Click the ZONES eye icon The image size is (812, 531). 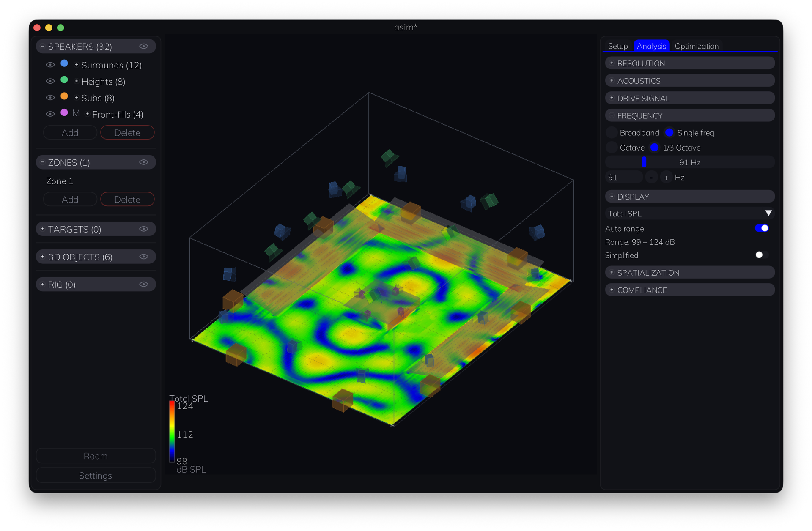pos(144,162)
